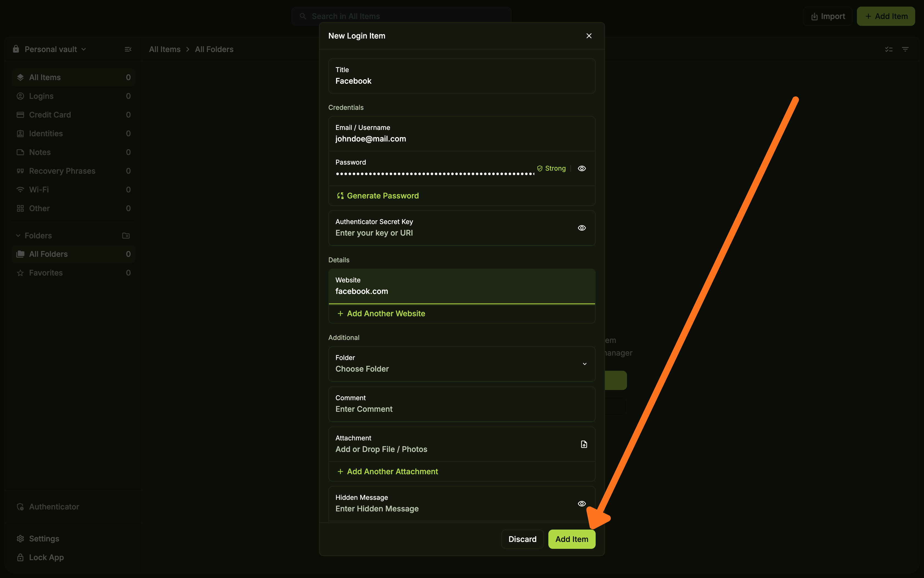Click the Logins category icon

(20, 96)
